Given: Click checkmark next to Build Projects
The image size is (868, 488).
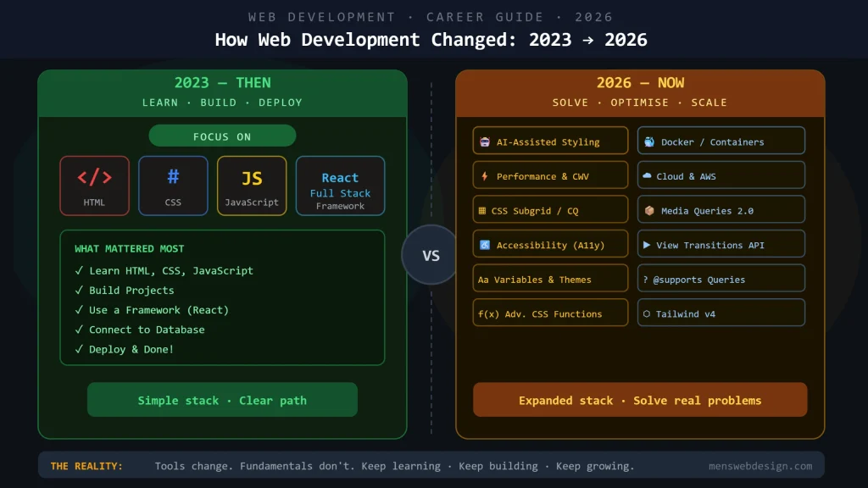Looking at the screenshot, I should click(x=79, y=290).
